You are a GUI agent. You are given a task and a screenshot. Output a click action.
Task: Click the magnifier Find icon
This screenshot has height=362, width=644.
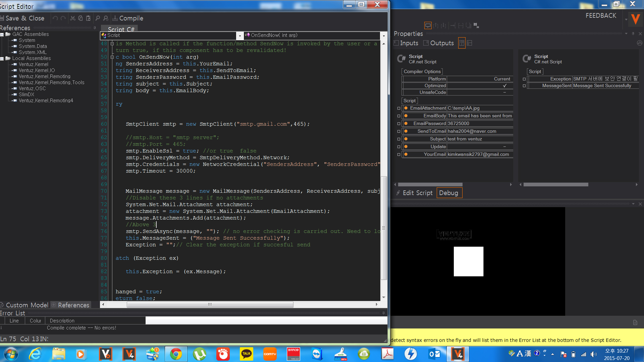click(x=98, y=18)
